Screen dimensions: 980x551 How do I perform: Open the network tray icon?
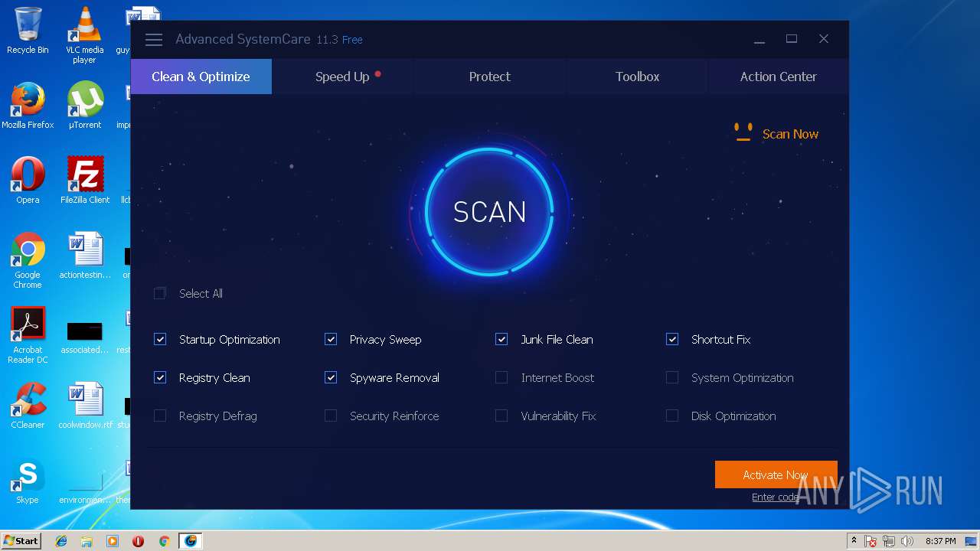[x=890, y=541]
